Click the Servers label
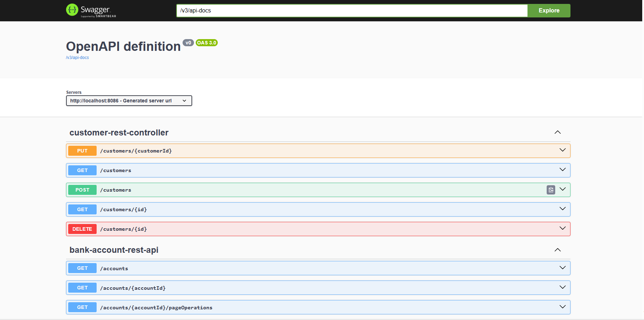The image size is (644, 320). (x=74, y=92)
